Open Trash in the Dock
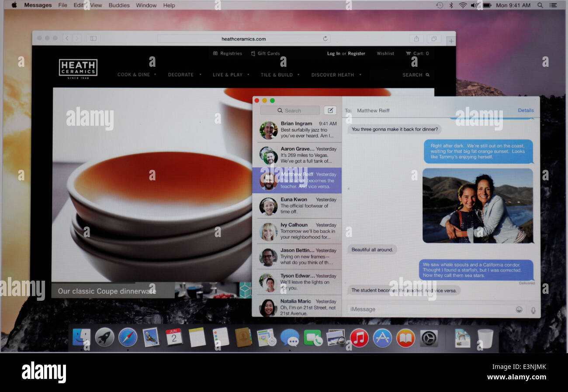This screenshot has width=568, height=392. (485, 338)
